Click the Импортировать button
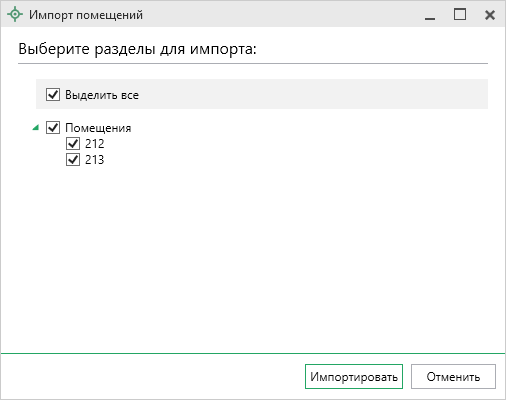The width and height of the screenshot is (506, 400). (354, 377)
